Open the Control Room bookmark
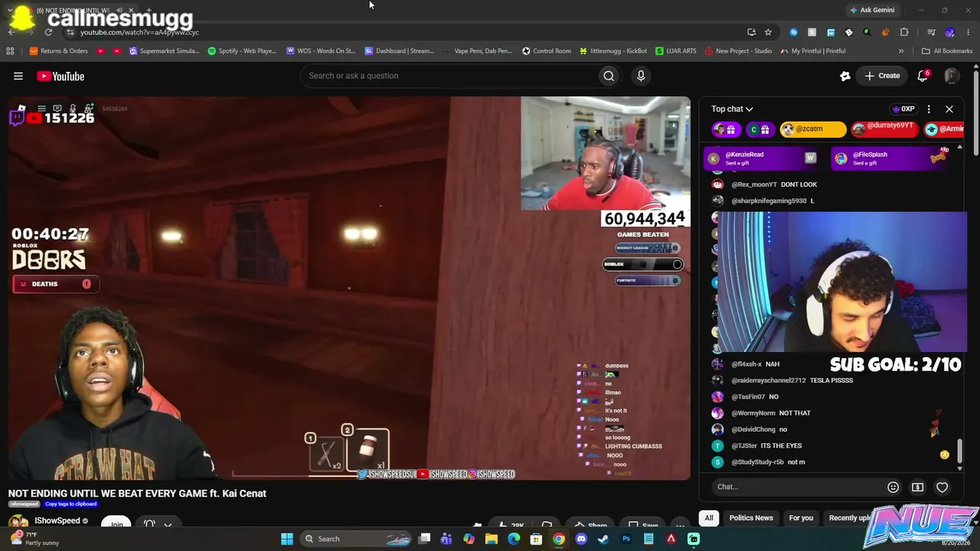Viewport: 980px width, 551px height. tap(547, 51)
